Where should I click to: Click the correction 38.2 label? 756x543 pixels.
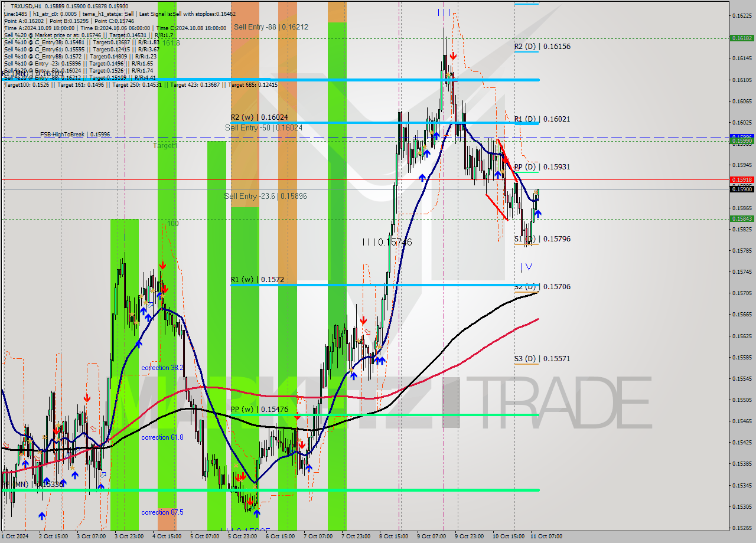tap(162, 368)
